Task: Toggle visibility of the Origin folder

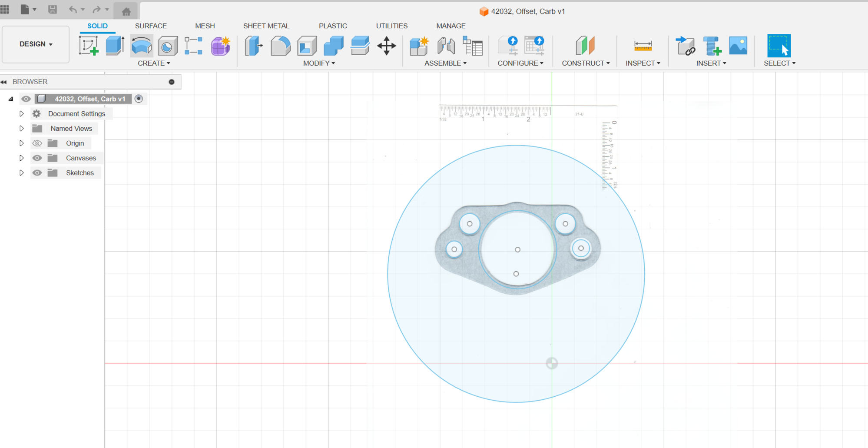Action: [37, 143]
